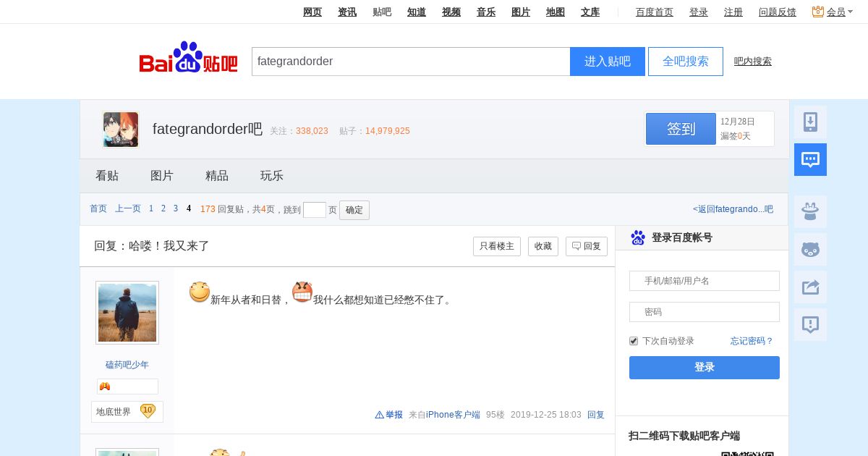Click the 举报 report link with warning icon

(x=388, y=415)
